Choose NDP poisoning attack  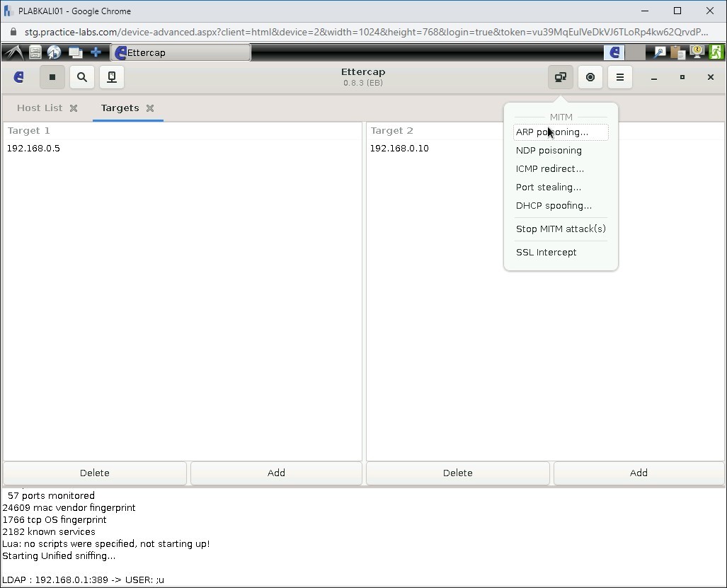[549, 151]
